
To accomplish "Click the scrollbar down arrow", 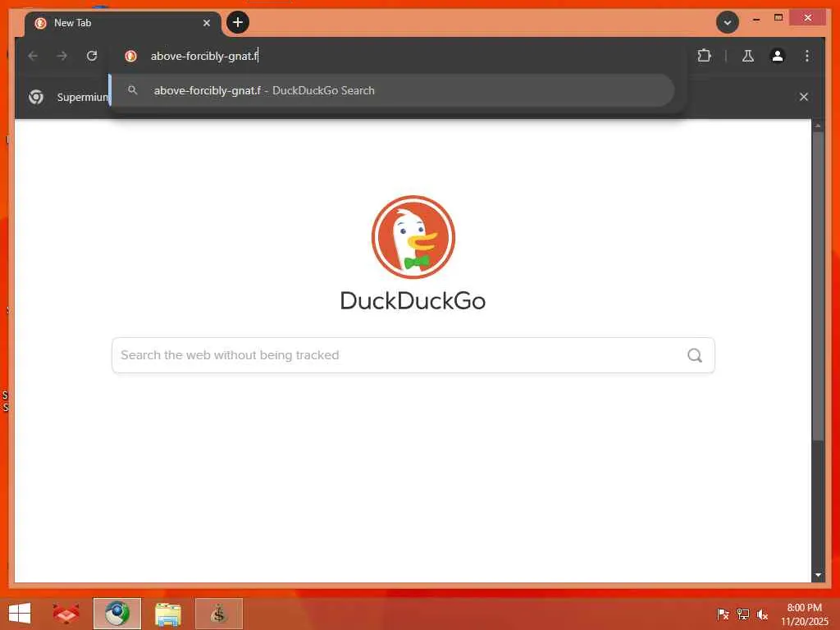I will [818, 575].
